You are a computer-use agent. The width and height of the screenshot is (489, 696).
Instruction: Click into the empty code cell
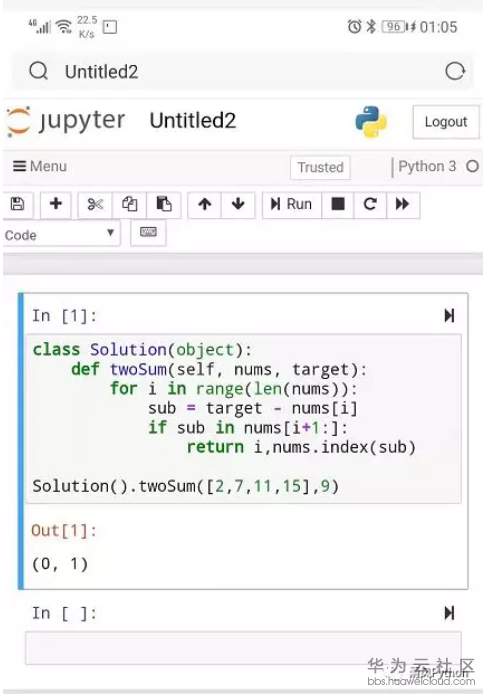(243, 648)
